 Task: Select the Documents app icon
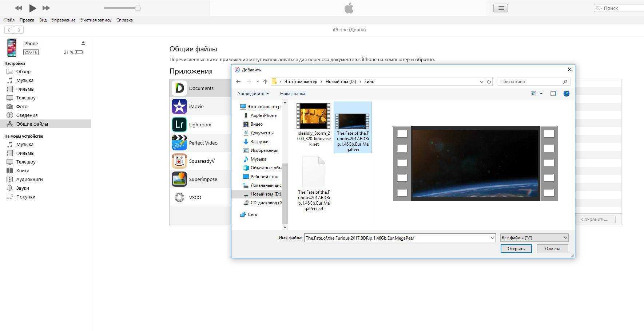(179, 88)
